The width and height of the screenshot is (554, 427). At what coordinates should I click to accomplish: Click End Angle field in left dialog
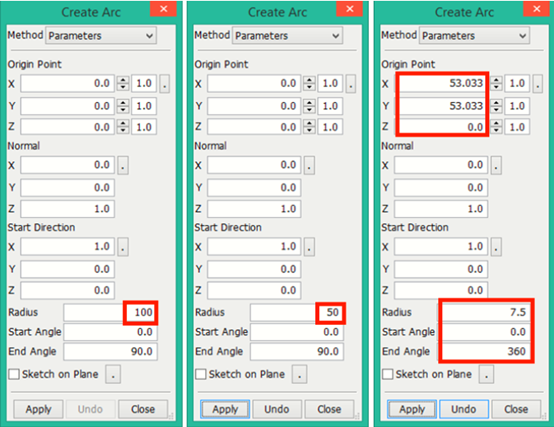point(110,351)
